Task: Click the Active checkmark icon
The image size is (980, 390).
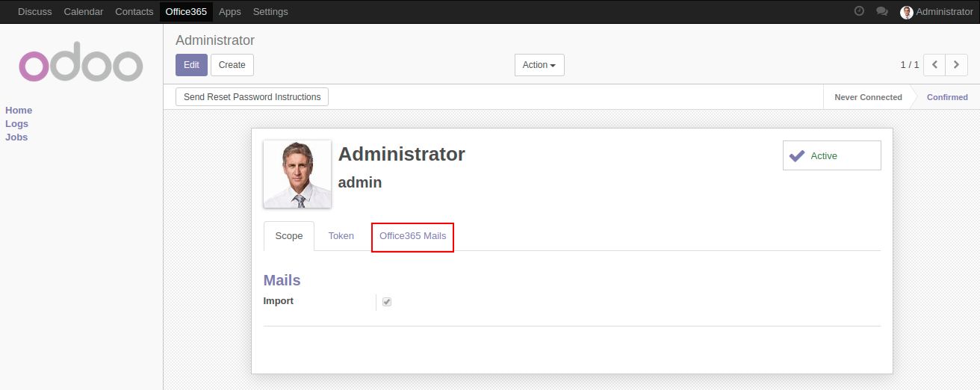Action: pyautogui.click(x=797, y=155)
